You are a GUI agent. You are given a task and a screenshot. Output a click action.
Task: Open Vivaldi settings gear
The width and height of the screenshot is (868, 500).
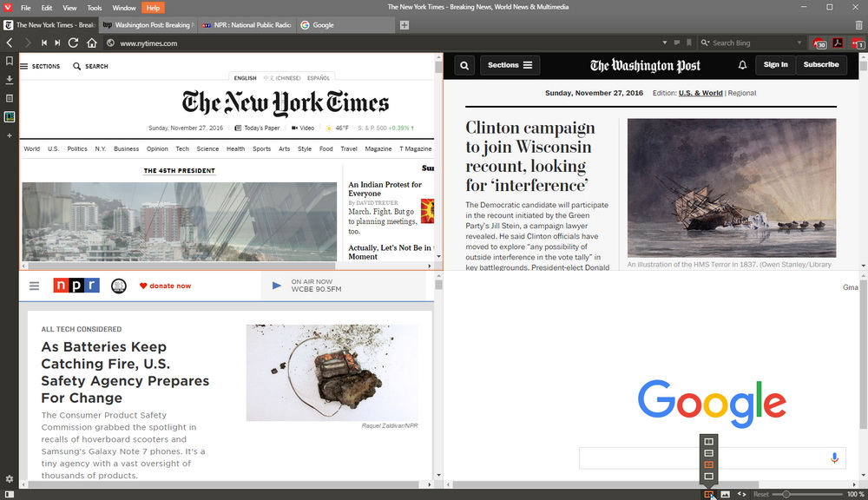pos(10,479)
